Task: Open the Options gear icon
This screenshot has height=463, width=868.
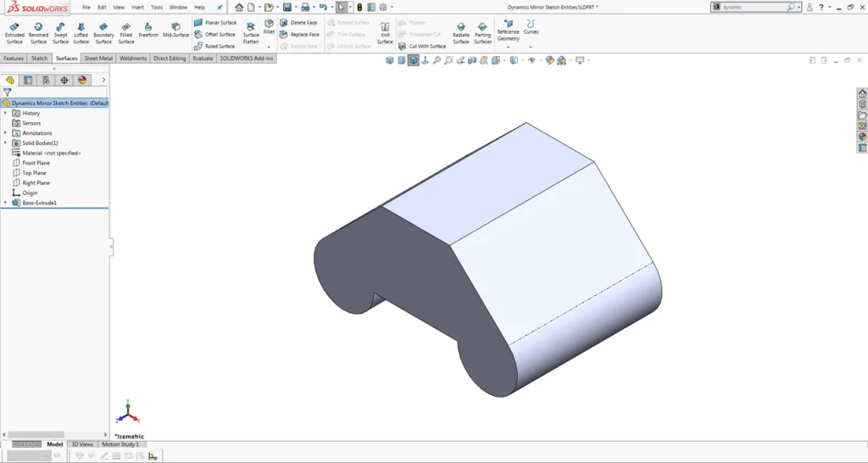Action: click(x=382, y=7)
